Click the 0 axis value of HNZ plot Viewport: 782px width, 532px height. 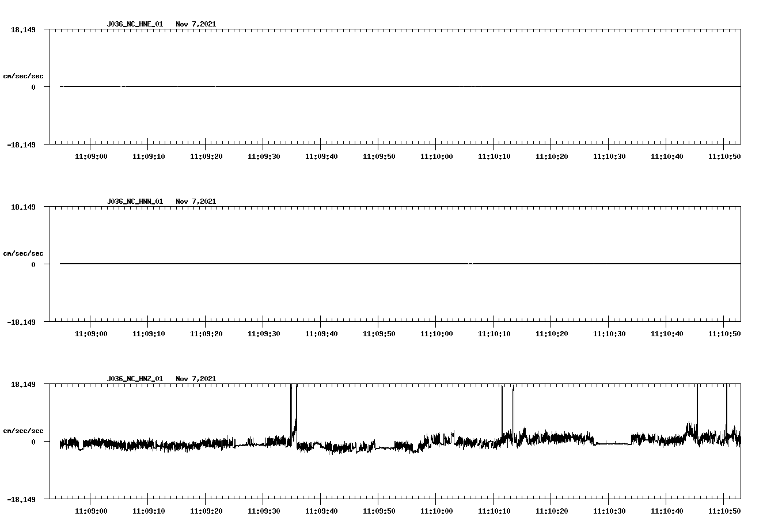[33, 442]
